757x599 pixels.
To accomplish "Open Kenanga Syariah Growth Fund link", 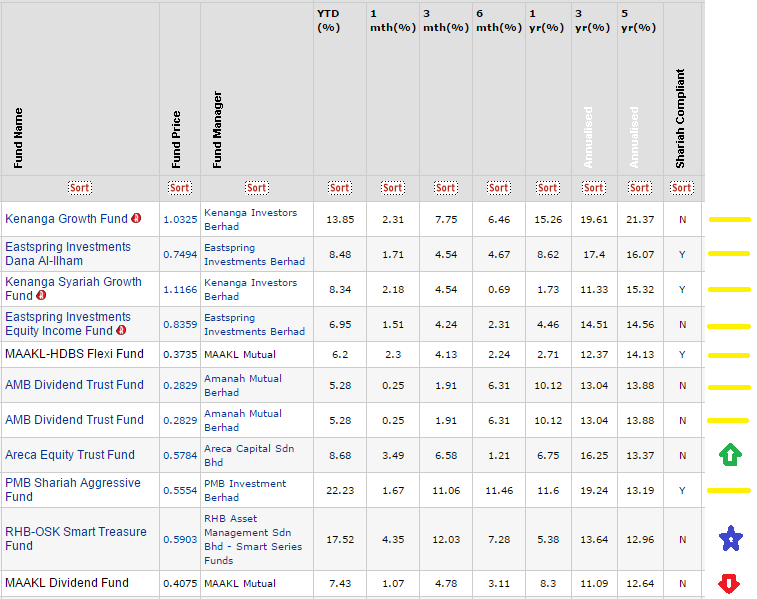I will (73, 289).
